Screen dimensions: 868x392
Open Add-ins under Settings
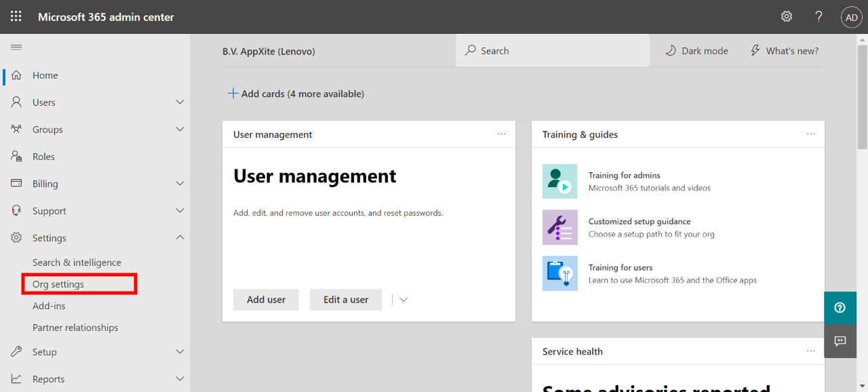(x=49, y=306)
